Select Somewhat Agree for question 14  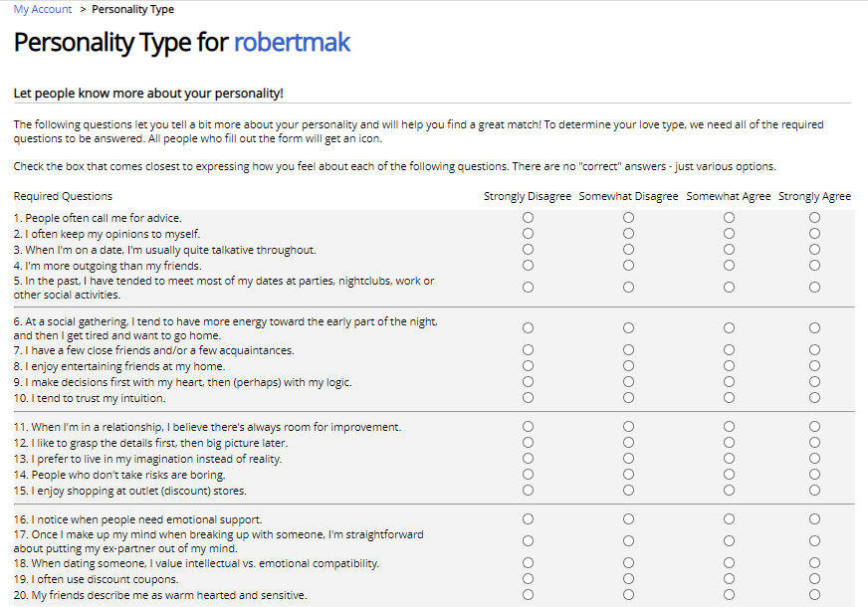pyautogui.click(x=729, y=475)
